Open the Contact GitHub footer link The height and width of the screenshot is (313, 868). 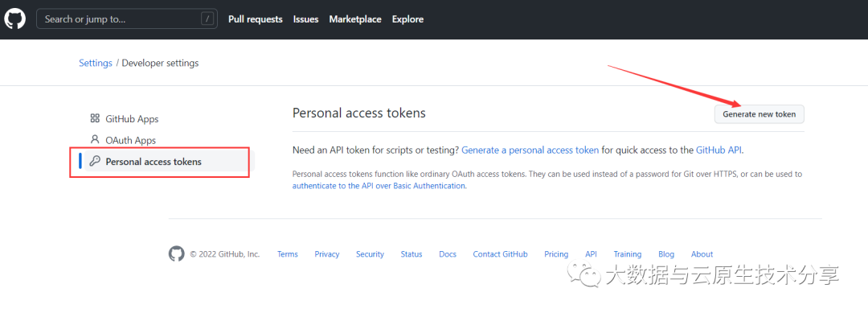[x=500, y=253]
